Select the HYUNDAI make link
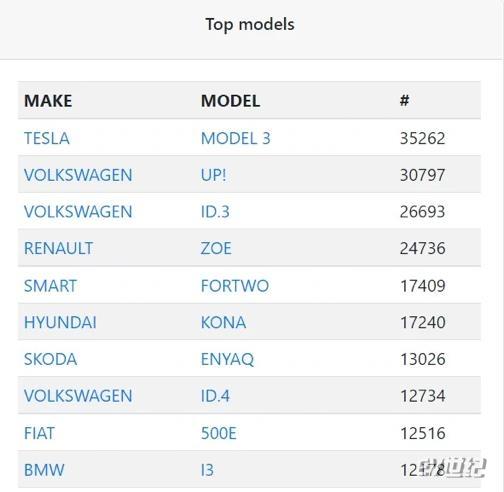504x492 pixels. coord(60,322)
